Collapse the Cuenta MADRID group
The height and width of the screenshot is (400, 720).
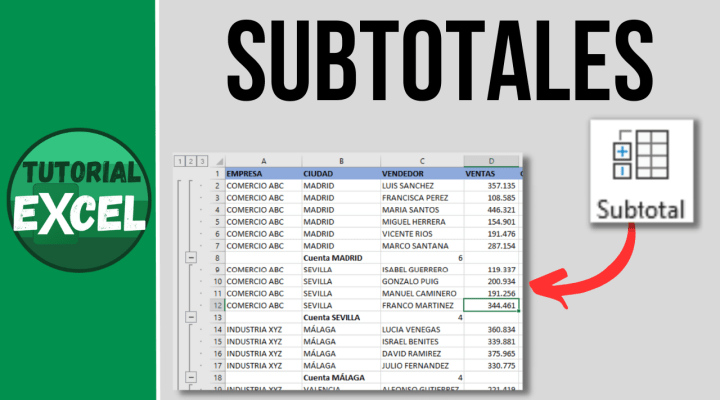point(191,258)
